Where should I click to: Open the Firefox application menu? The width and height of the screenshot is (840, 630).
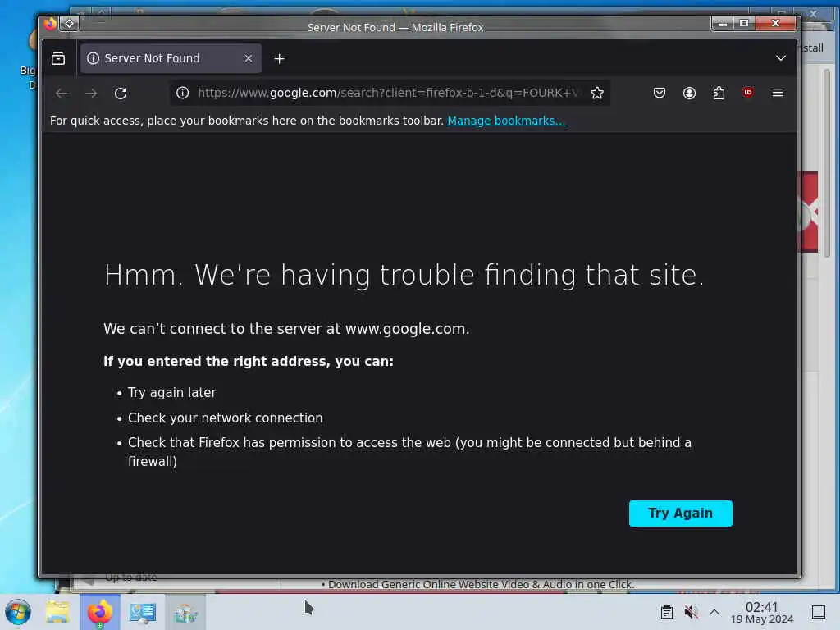coord(778,94)
